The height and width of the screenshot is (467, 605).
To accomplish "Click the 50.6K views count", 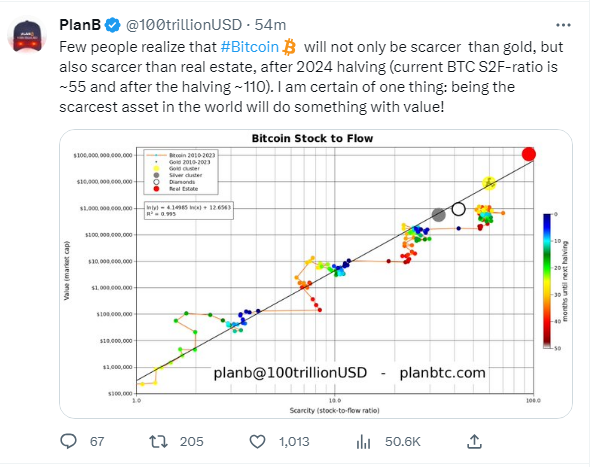I will coord(402,442).
